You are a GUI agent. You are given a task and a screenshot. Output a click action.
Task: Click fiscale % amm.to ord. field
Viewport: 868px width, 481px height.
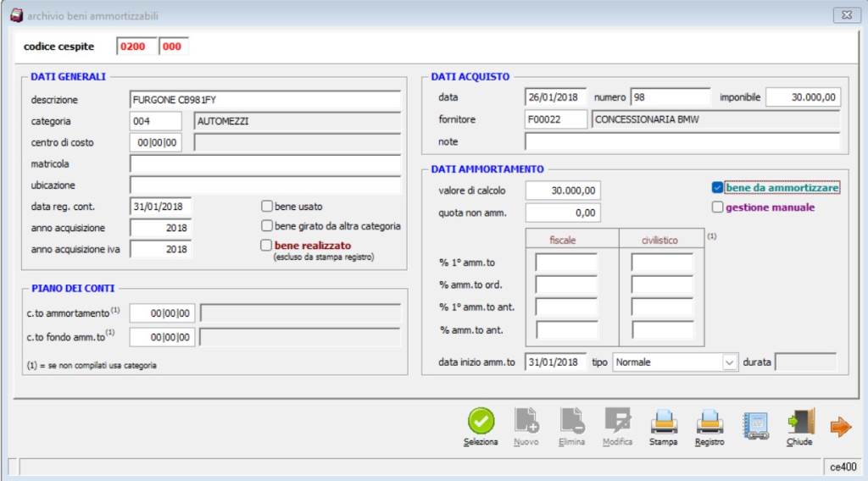[x=566, y=285]
